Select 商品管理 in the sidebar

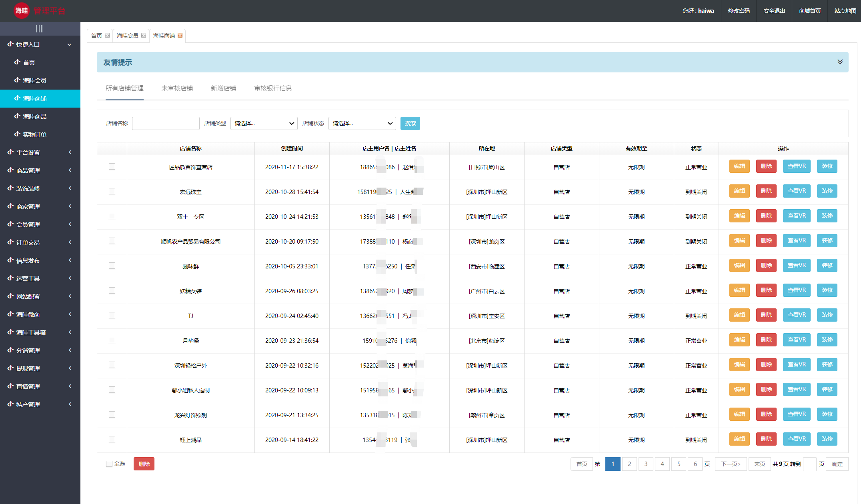pos(28,170)
